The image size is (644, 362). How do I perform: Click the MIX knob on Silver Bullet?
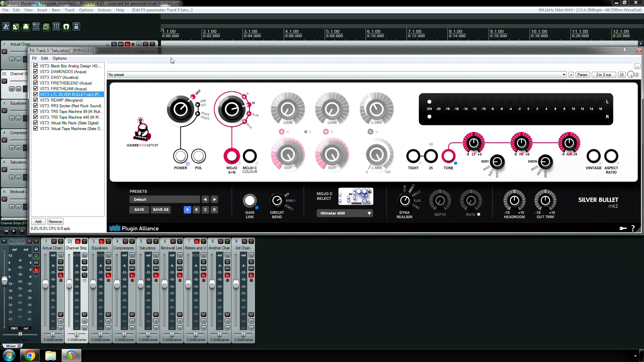coord(180,109)
